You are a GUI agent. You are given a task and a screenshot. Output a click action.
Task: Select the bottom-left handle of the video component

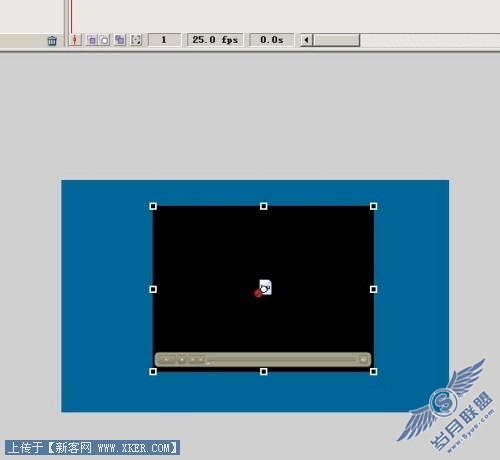(153, 371)
